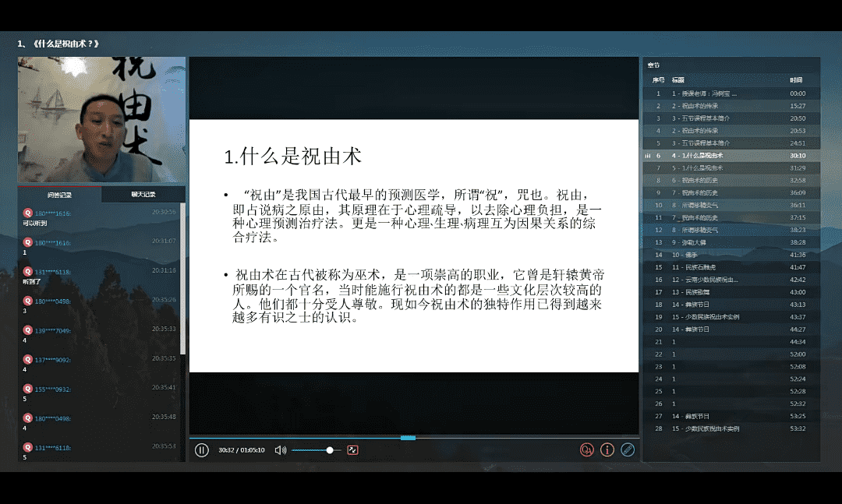
Task: Pause the video playback
Action: coord(202,449)
